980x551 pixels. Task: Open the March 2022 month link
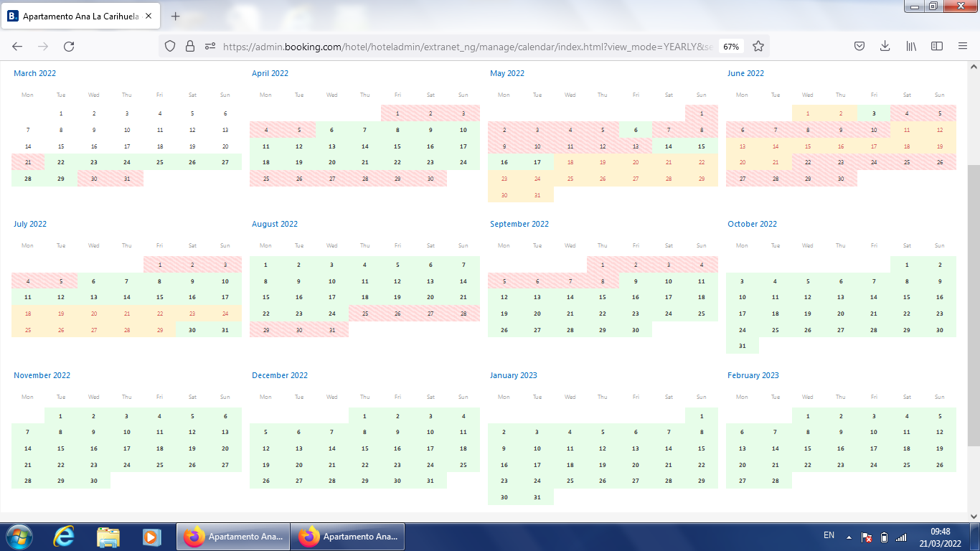click(34, 73)
